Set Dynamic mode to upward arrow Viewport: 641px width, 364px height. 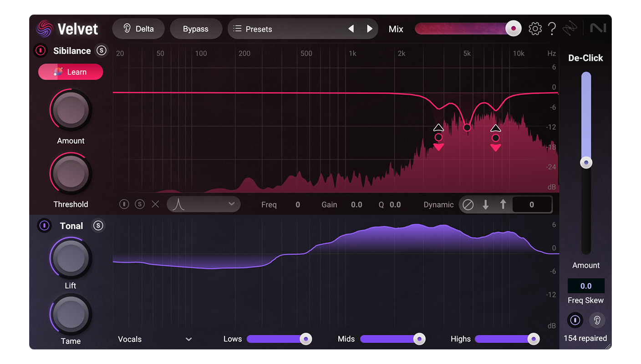tap(503, 205)
